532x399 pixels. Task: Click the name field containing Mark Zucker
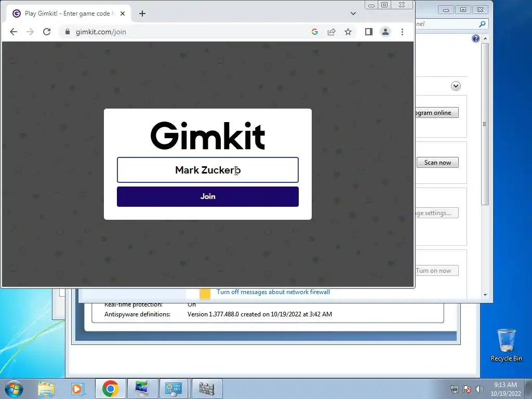click(x=208, y=170)
